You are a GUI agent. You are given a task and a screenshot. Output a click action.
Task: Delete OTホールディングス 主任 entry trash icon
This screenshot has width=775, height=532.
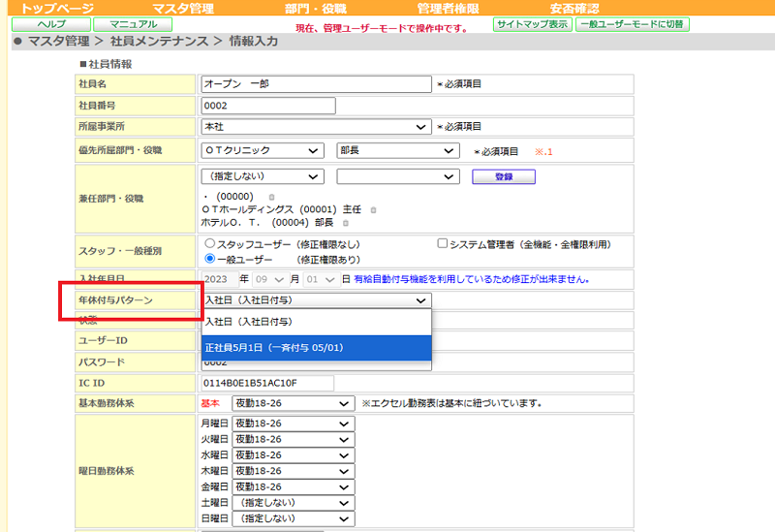click(x=373, y=210)
